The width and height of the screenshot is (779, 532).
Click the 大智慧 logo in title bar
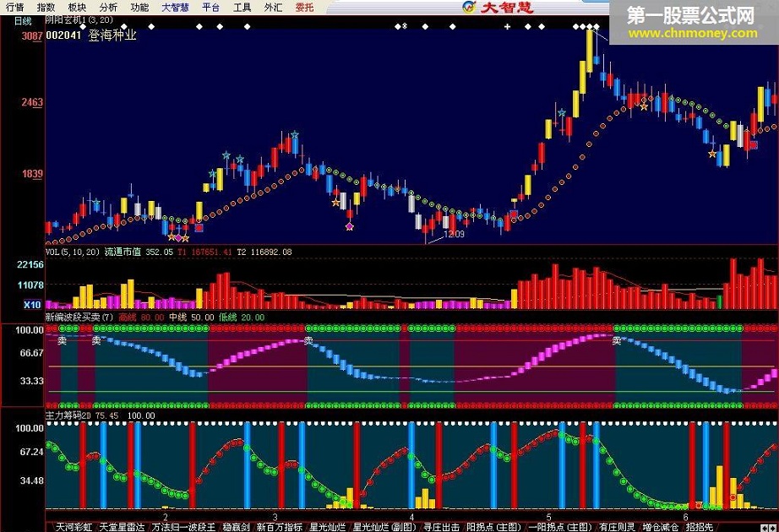click(x=498, y=7)
